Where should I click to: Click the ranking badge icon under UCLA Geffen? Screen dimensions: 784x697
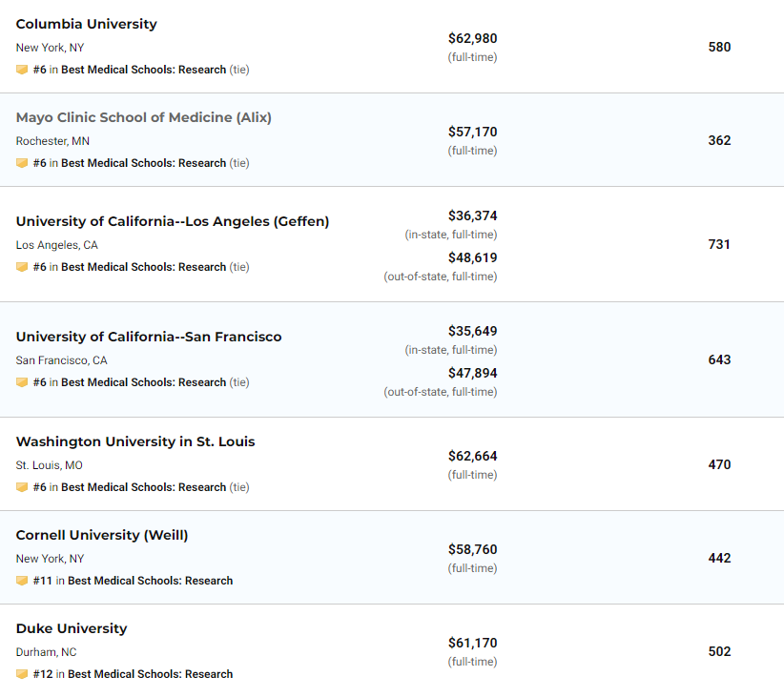[22, 267]
